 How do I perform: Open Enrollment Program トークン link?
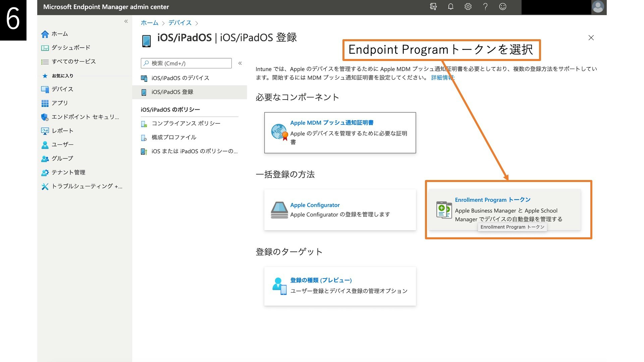[x=493, y=200]
